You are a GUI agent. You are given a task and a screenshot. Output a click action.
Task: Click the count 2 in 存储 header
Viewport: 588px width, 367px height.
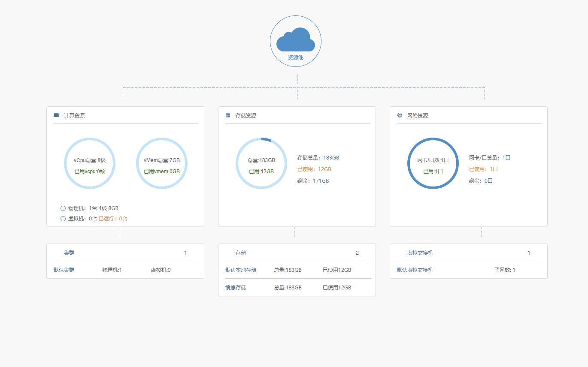pyautogui.click(x=357, y=253)
